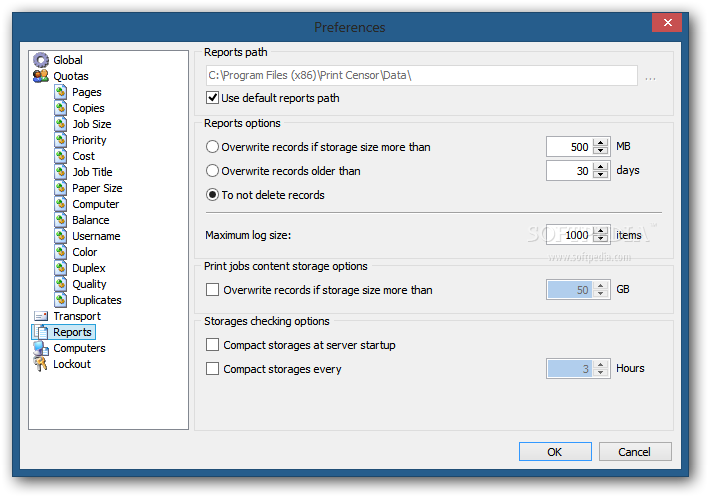Click the Duplex quota icon
709x497 pixels.
(x=61, y=268)
